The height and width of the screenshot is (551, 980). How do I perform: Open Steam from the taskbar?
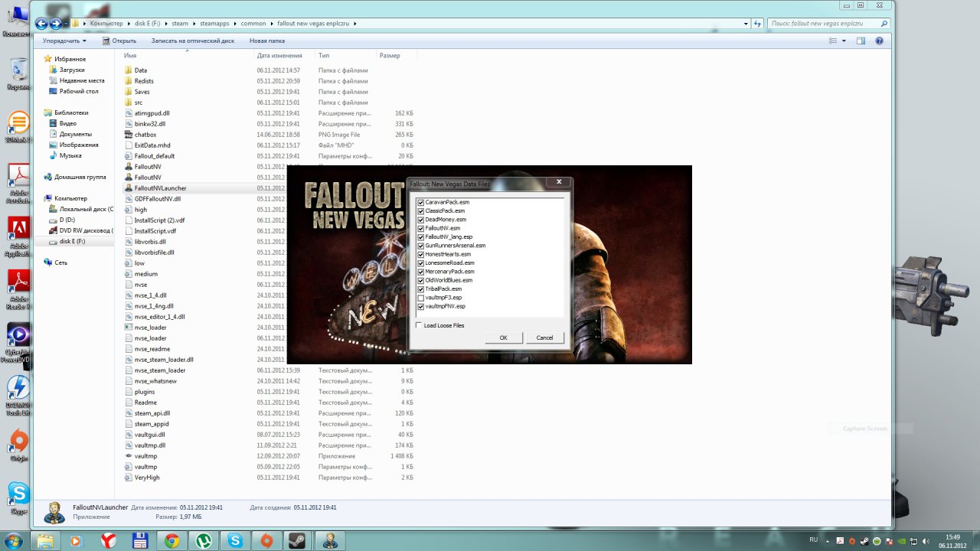[x=299, y=540]
